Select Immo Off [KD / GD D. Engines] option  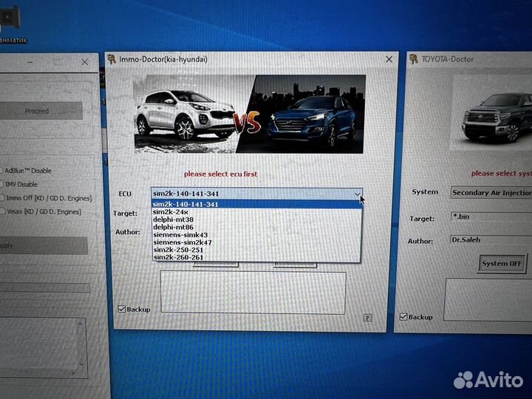[46, 198]
